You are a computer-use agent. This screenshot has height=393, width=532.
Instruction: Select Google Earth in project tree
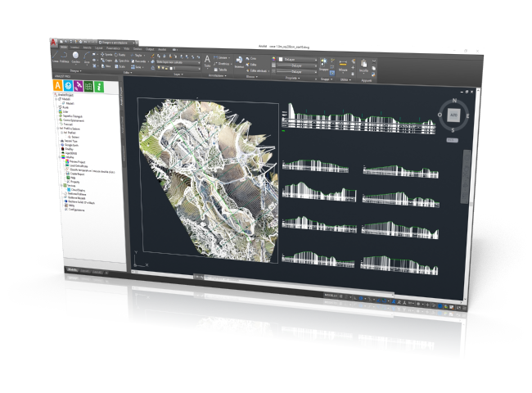pyautogui.click(x=70, y=145)
